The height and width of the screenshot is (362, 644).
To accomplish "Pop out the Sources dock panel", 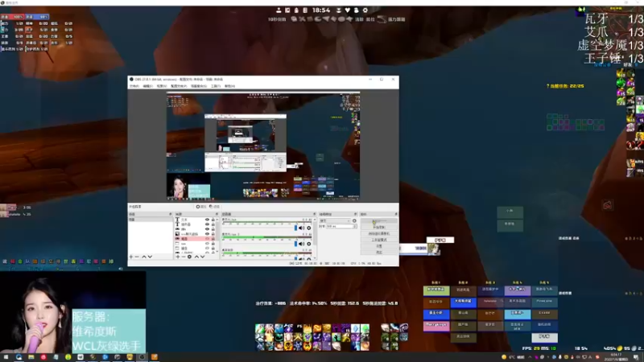I will [217, 214].
